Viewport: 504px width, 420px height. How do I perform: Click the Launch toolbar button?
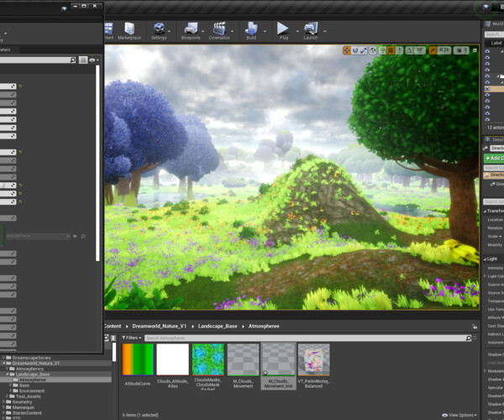(x=311, y=31)
